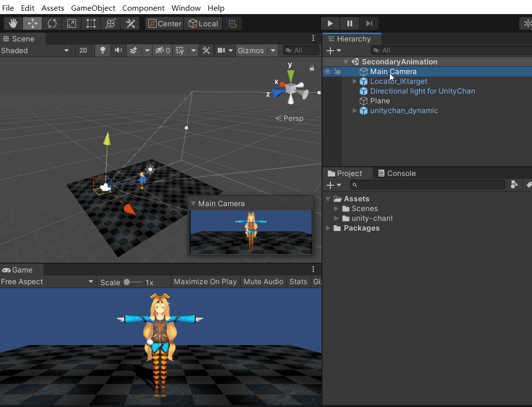Open the GameObject menu
The width and height of the screenshot is (532, 407).
point(93,8)
